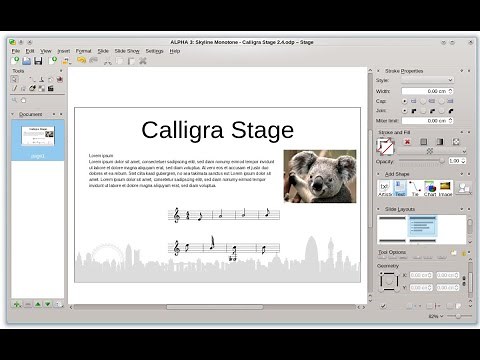Add Artistic text shape from Add Shape
The image size is (480, 360).
[385, 189]
